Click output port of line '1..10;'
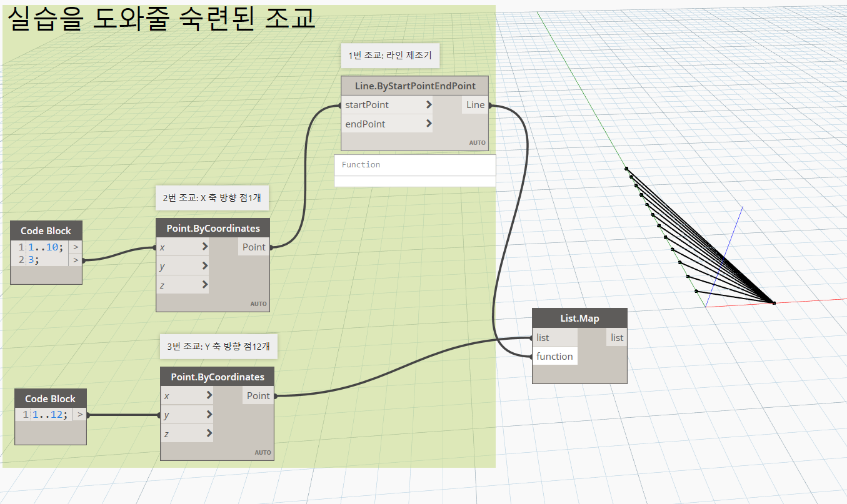847x504 pixels. (x=76, y=247)
